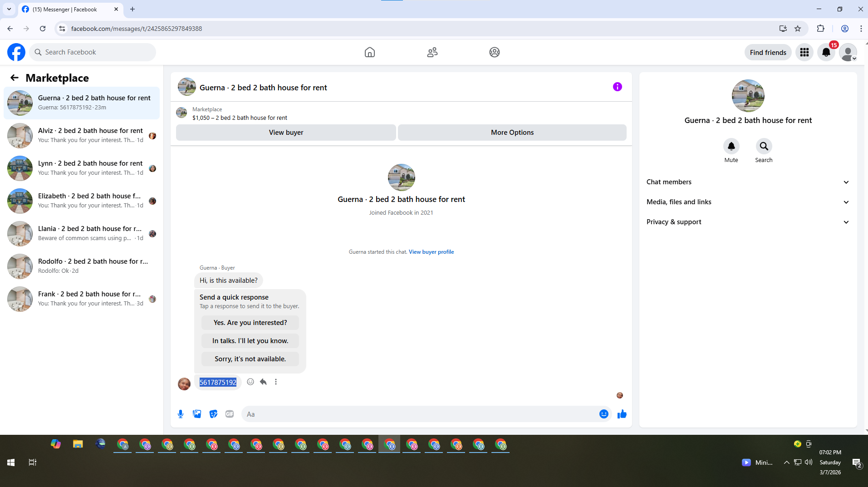Screen dimensions: 868x487
Task: Open the Groups icon in top navigation
Action: tap(495, 52)
